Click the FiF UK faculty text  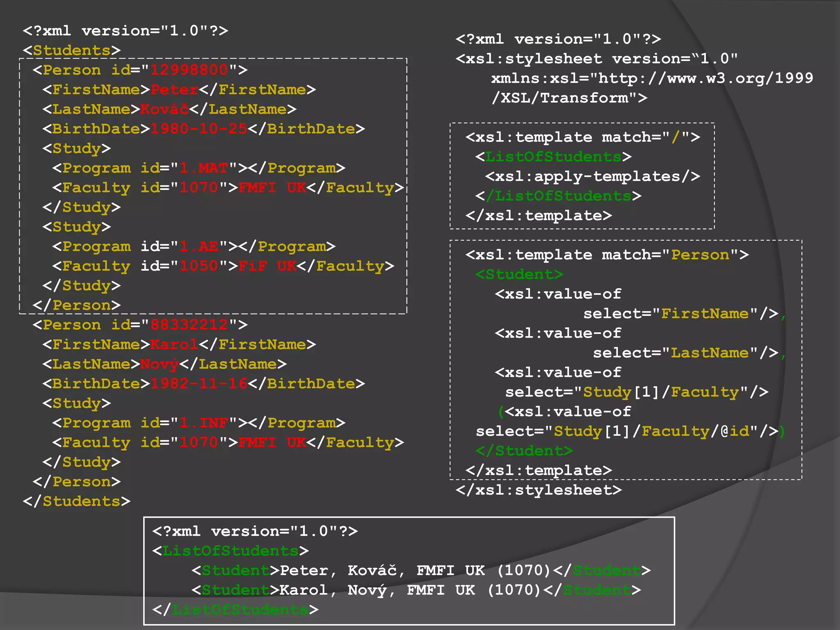267,266
